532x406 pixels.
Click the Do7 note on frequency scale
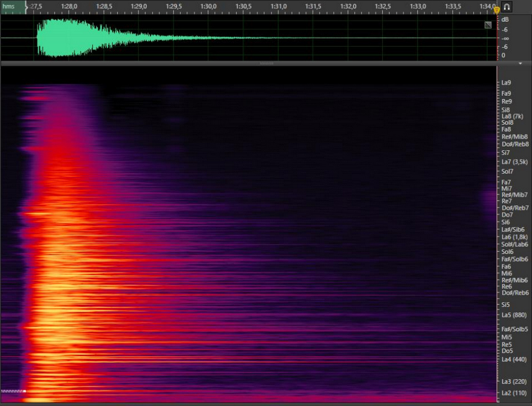tap(507, 215)
